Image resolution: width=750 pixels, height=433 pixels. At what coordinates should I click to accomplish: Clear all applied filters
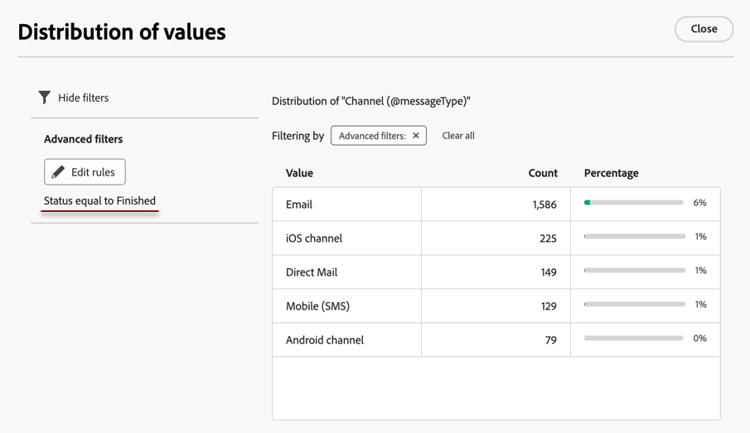tap(458, 135)
